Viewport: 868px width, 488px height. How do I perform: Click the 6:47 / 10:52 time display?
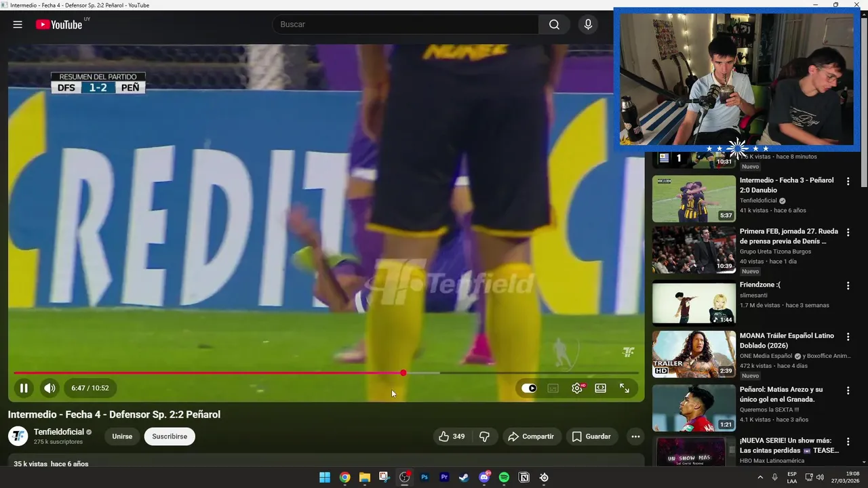(90, 388)
